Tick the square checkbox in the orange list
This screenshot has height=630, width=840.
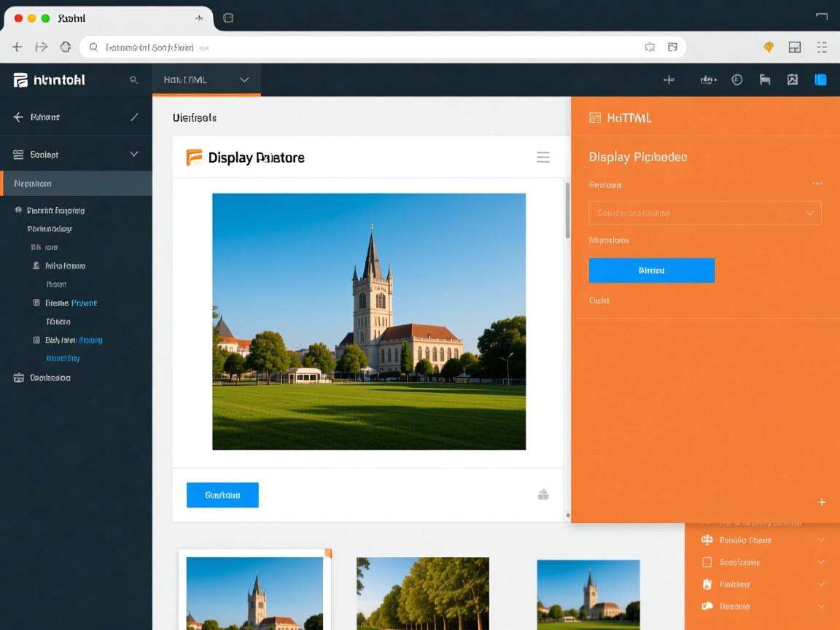click(x=706, y=562)
